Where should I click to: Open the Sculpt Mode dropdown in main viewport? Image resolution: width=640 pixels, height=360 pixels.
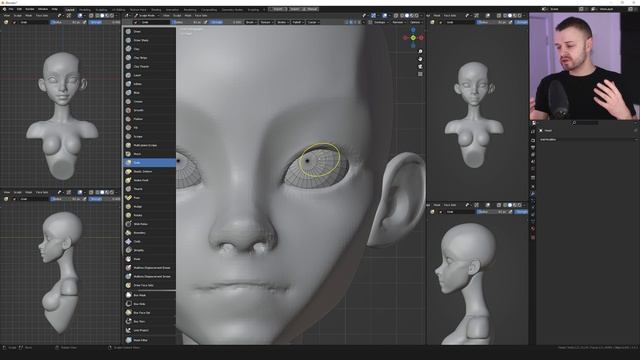click(x=147, y=16)
